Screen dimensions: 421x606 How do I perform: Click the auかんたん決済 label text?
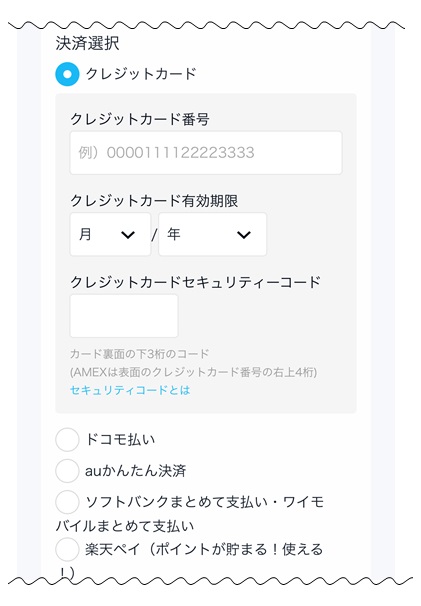(135, 471)
